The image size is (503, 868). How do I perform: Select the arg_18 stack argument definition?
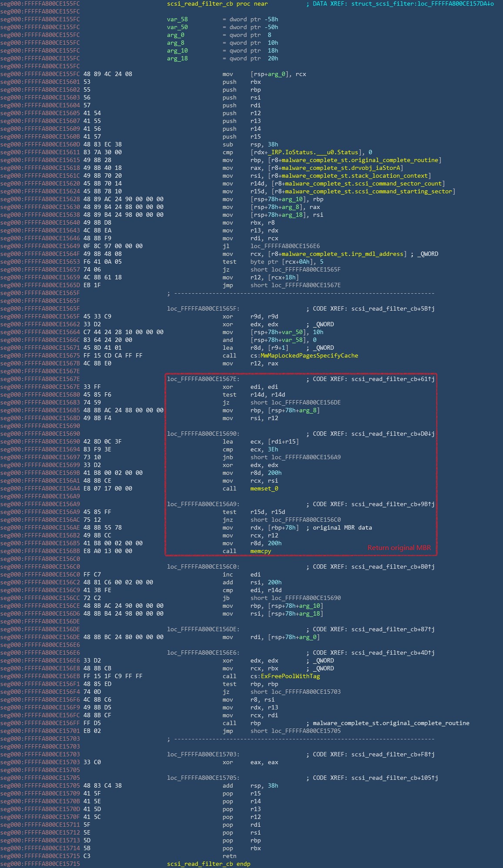pyautogui.click(x=177, y=58)
